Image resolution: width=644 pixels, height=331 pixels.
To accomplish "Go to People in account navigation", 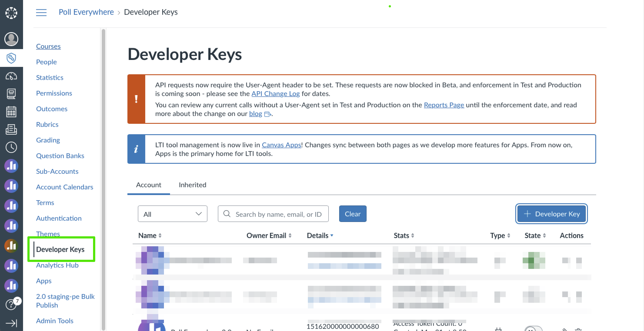I will 46,62.
